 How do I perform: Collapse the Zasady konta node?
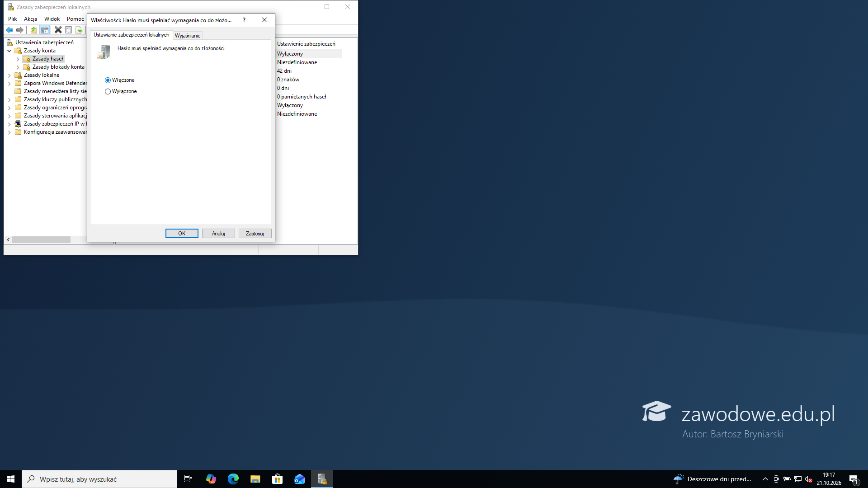click(9, 51)
